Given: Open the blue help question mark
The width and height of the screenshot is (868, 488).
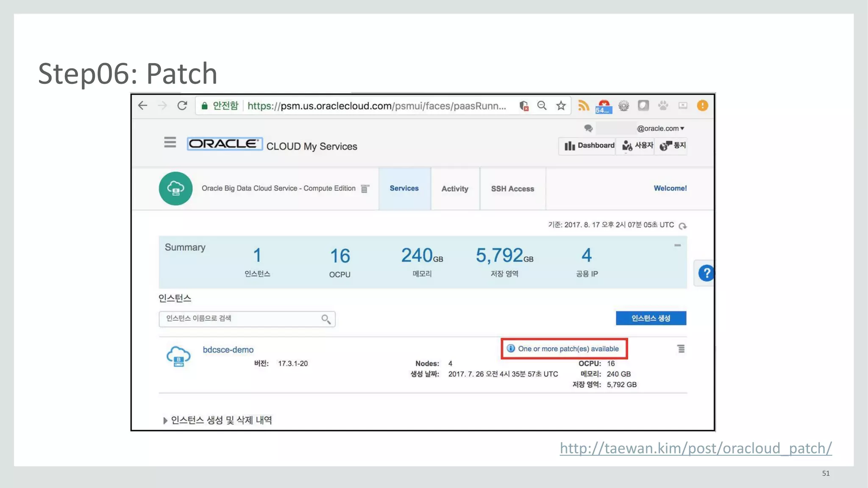Looking at the screenshot, I should coord(706,273).
